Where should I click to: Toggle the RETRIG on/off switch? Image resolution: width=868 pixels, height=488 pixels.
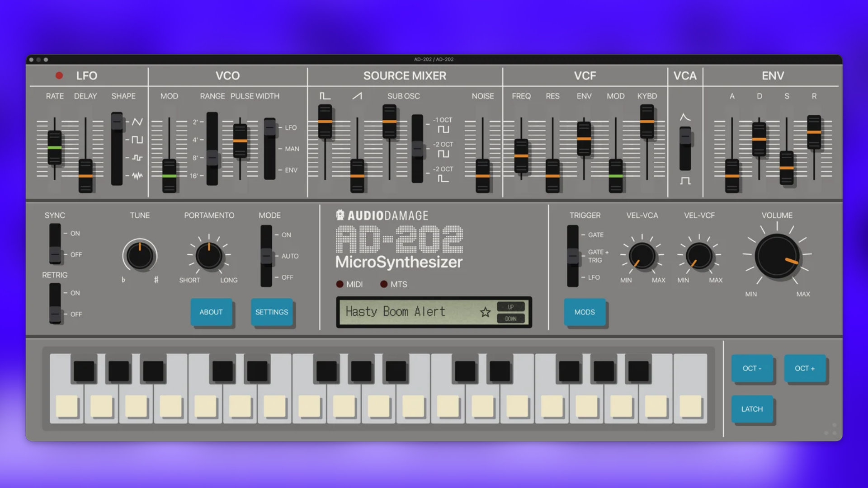(x=55, y=304)
